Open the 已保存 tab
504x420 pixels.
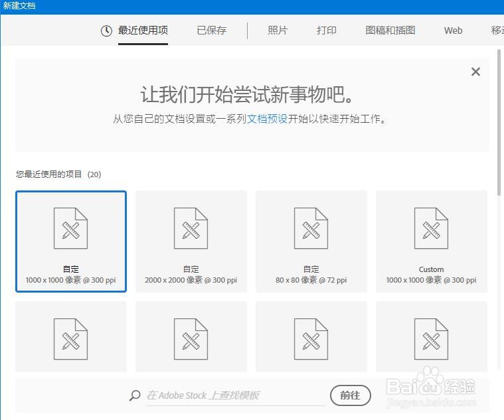click(x=212, y=31)
